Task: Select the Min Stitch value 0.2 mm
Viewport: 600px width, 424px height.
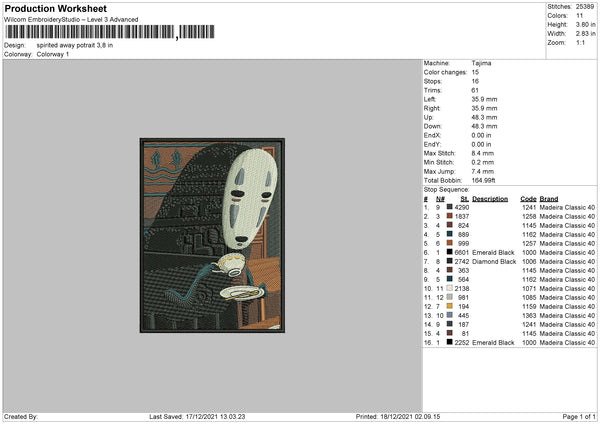Action: pos(483,163)
